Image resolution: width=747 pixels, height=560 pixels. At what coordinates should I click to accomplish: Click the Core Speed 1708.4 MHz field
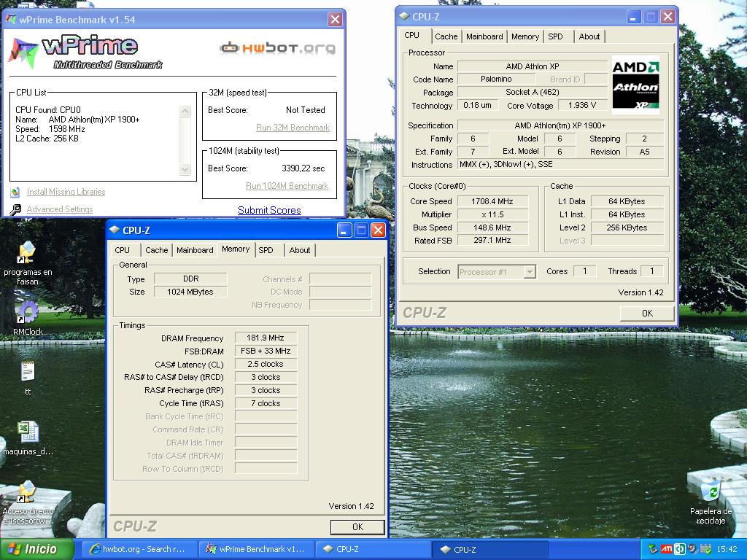492,201
